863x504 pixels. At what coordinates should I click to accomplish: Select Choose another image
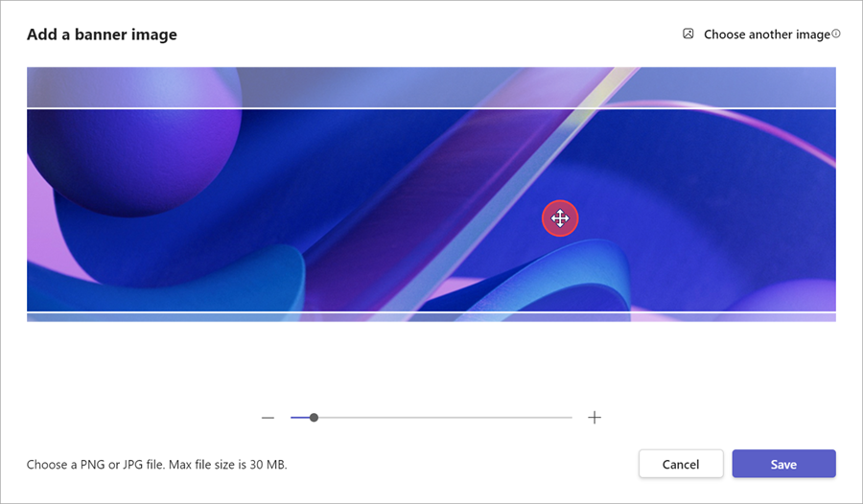766,34
